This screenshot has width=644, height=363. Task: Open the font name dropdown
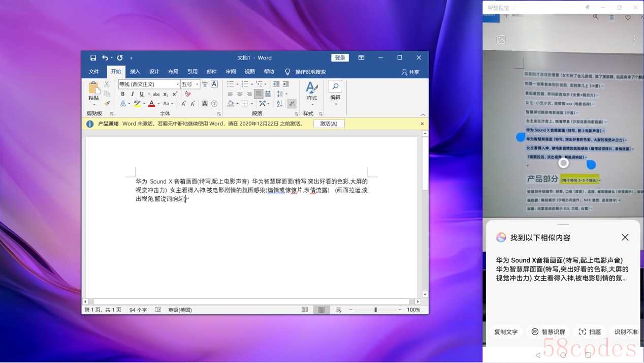point(177,84)
